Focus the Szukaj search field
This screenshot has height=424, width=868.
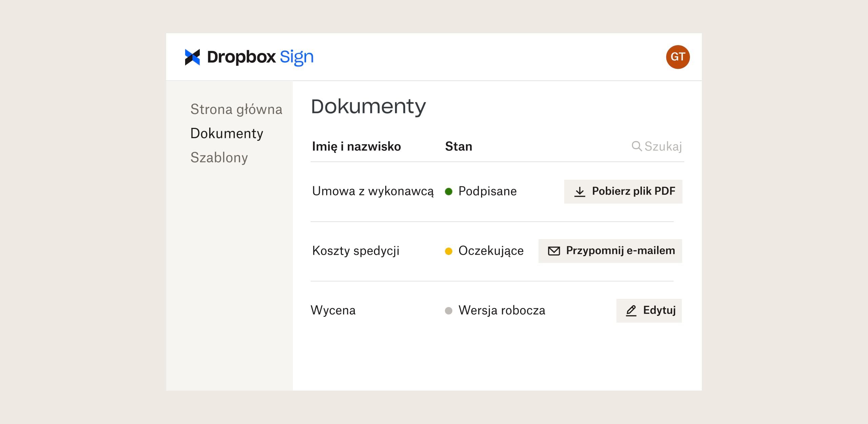657,146
